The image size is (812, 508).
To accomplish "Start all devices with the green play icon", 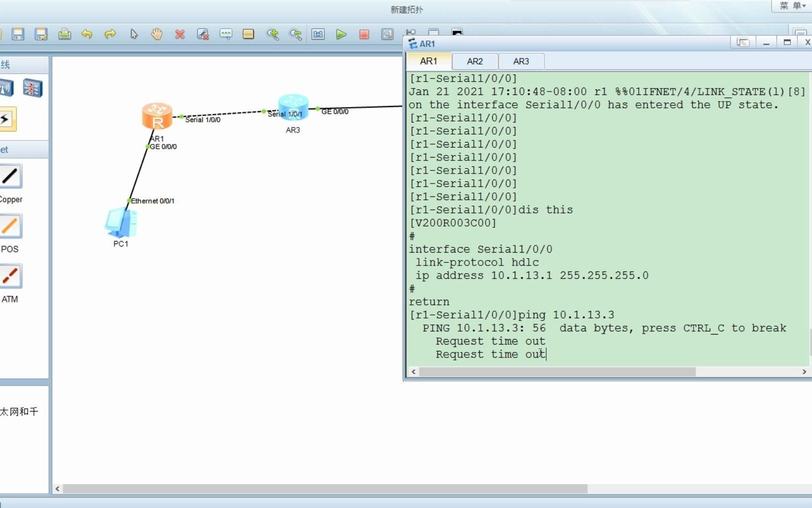I will (341, 34).
